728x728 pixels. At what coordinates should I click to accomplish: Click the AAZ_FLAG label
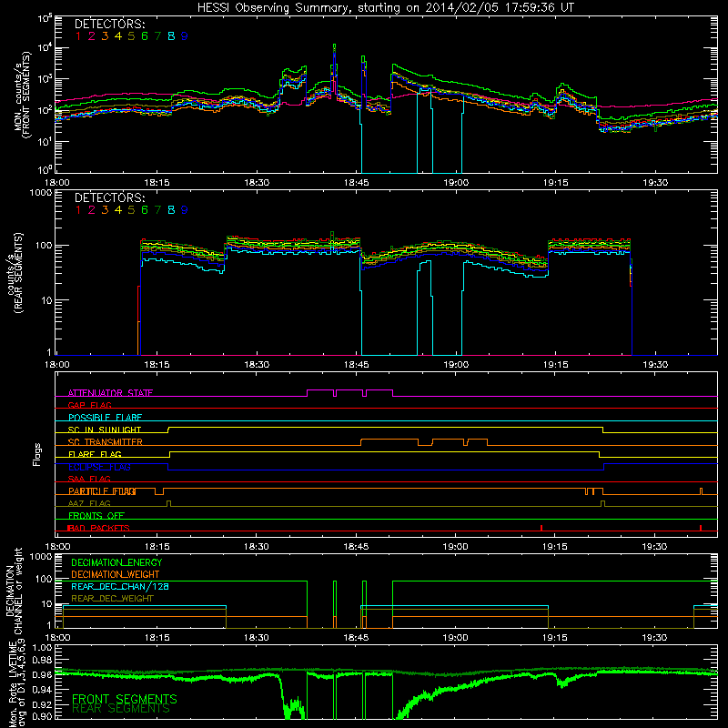(x=89, y=503)
